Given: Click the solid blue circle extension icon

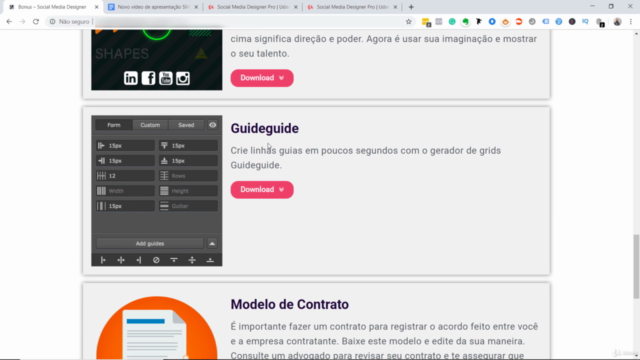Looking at the screenshot, I should pos(492,22).
